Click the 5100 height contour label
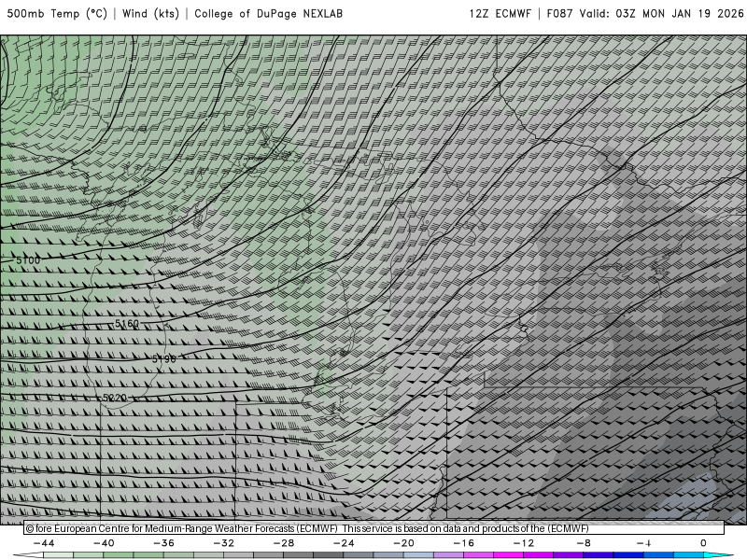Image resolution: width=747 pixels, height=560 pixels. pyautogui.click(x=28, y=260)
